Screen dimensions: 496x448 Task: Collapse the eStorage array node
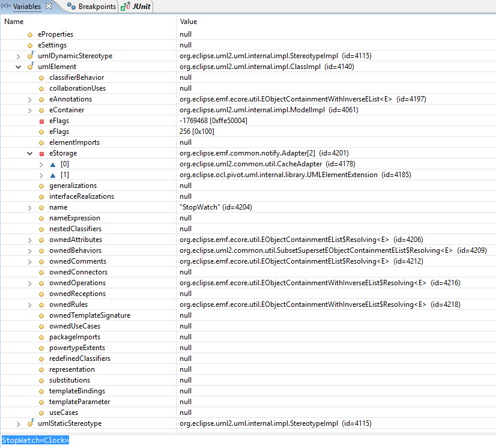[x=30, y=154]
